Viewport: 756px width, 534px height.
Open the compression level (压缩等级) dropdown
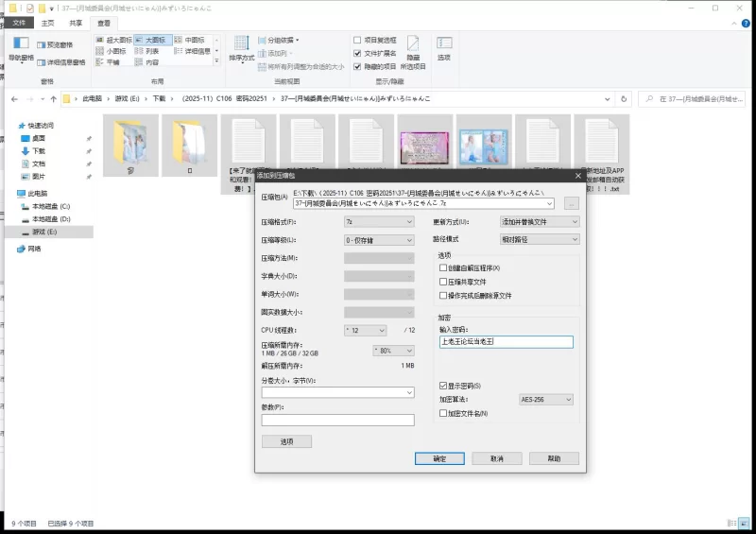click(379, 240)
